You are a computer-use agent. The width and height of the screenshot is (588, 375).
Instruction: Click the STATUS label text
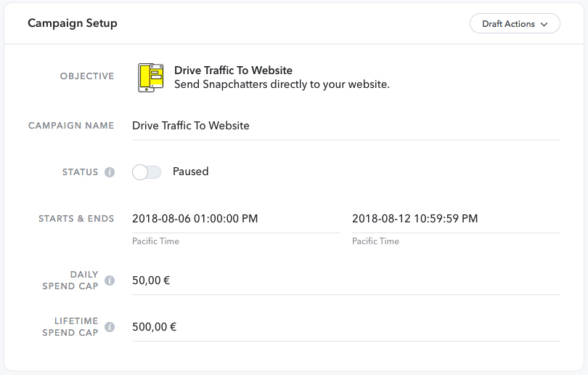coord(81,172)
